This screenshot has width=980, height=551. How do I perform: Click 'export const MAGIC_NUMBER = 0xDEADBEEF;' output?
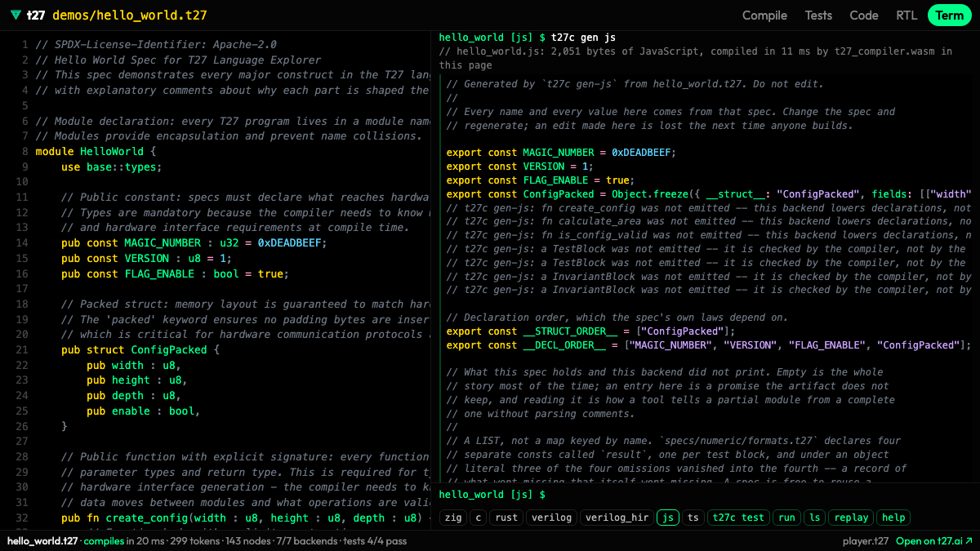pos(561,153)
